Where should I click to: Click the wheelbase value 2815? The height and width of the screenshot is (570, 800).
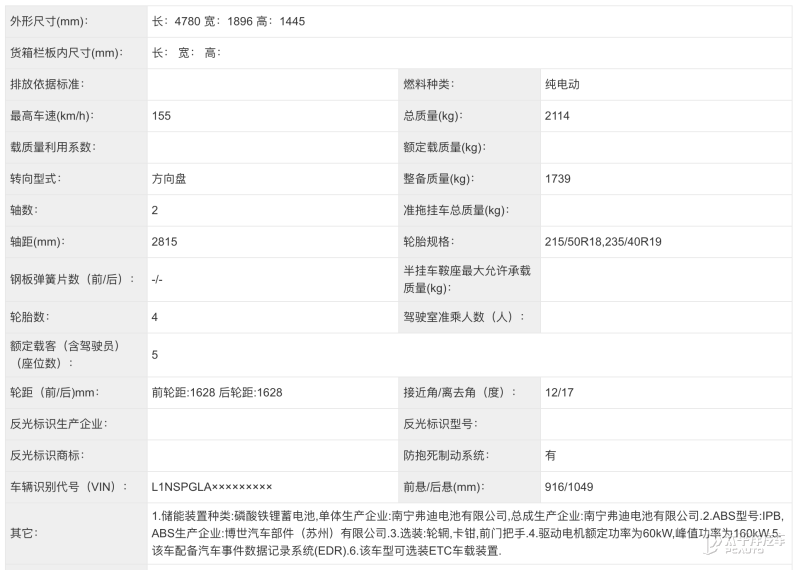[x=164, y=241]
